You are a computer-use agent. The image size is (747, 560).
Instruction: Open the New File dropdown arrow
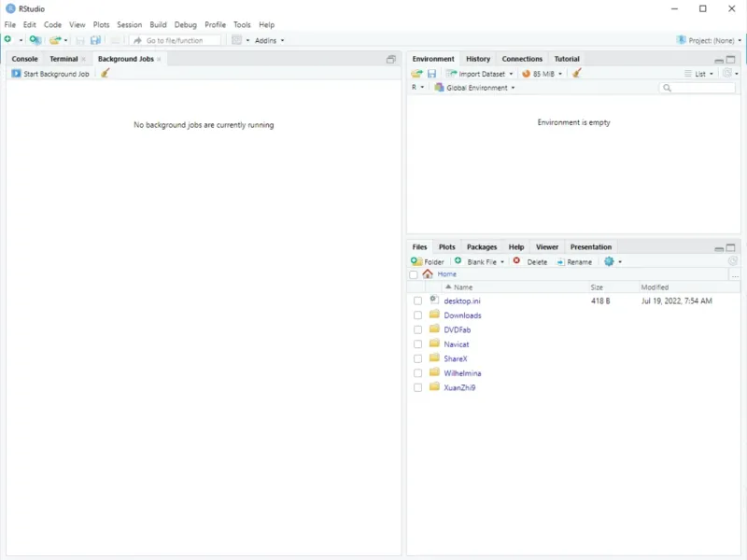click(x=21, y=40)
